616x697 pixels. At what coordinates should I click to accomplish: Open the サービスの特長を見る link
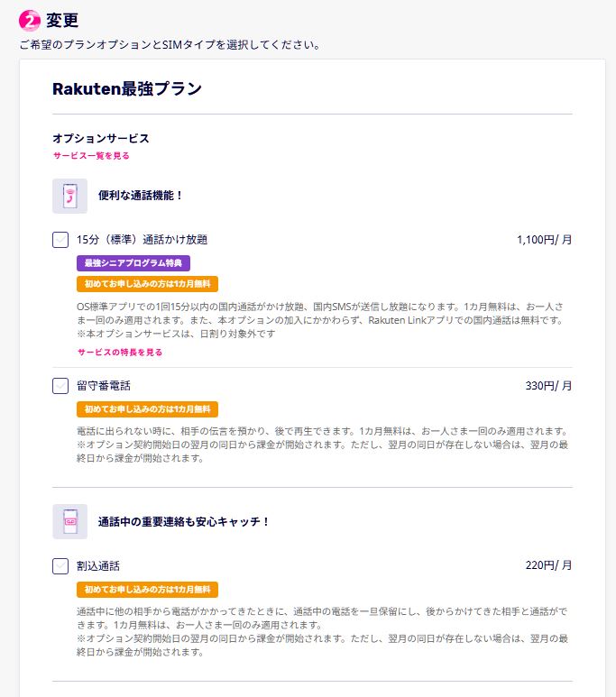120,352
